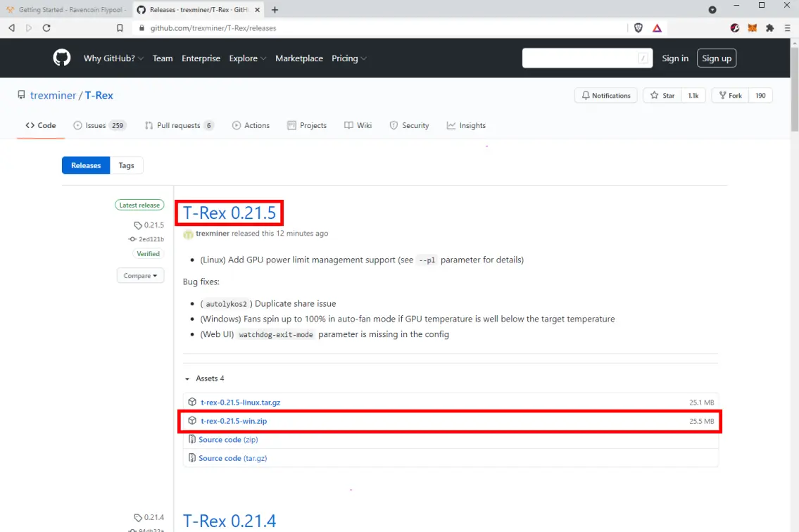
Task: Open the site lock icon in address bar
Action: [x=141, y=28]
